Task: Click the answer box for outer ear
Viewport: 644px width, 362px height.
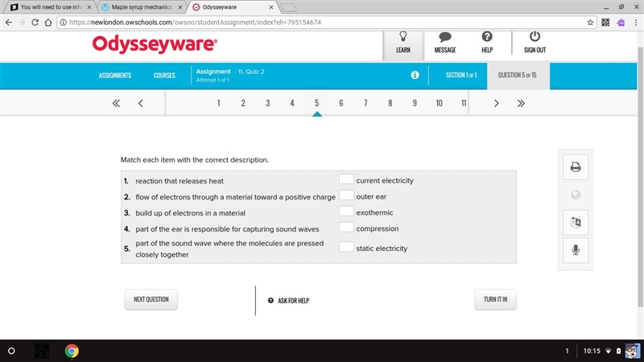Action: (x=346, y=195)
